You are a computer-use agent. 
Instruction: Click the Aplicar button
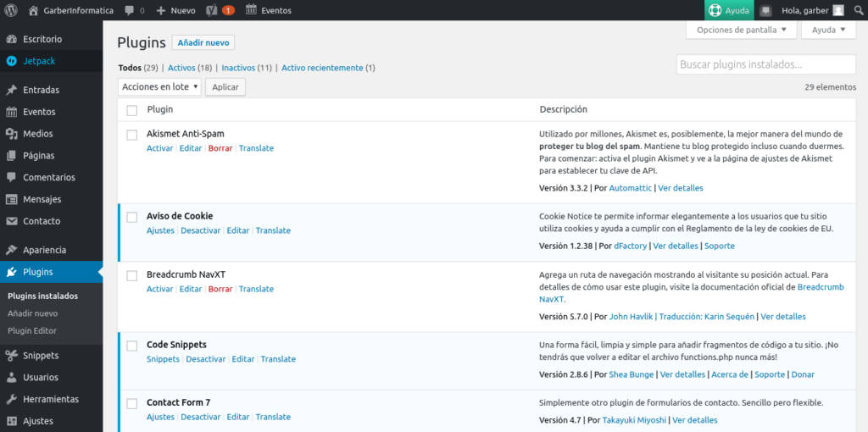(225, 87)
